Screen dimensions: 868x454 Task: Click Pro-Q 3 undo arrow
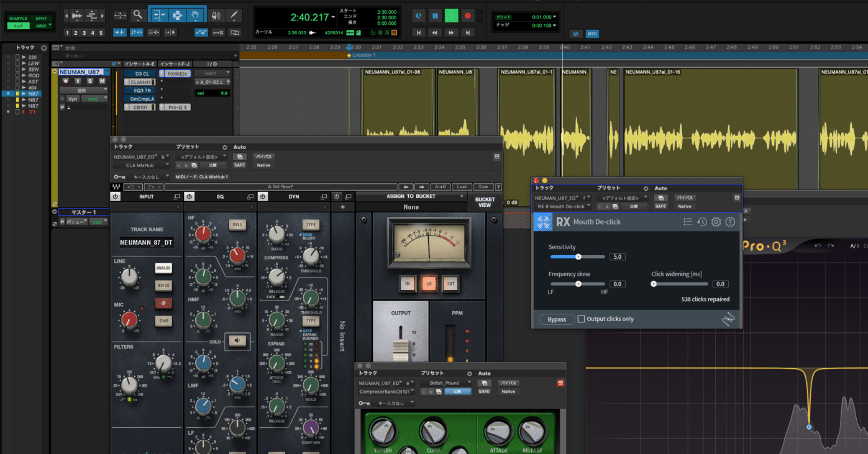click(x=817, y=246)
